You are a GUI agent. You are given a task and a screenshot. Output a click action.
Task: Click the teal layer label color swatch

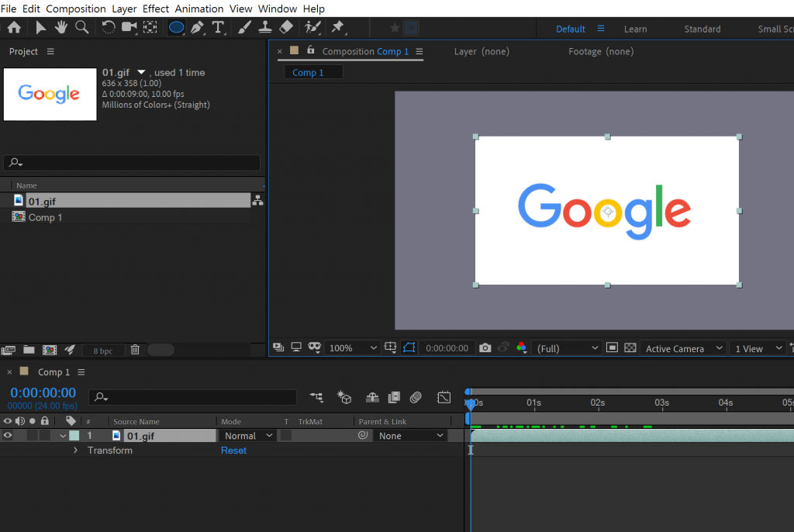(x=74, y=436)
